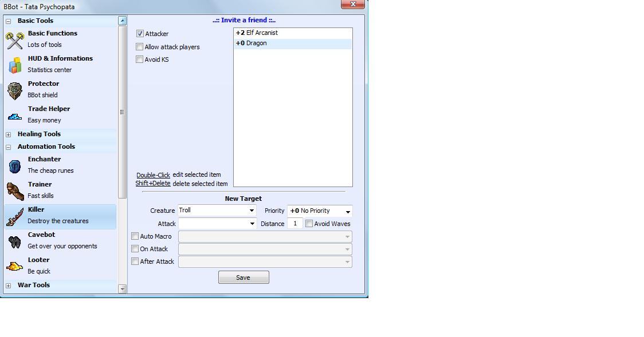
Task: Click the Distance input field
Action: [294, 224]
